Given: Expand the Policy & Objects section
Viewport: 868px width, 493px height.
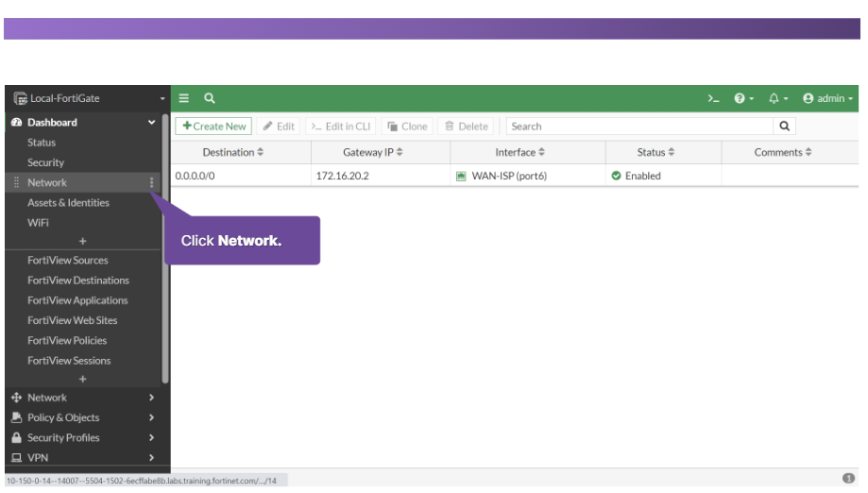Looking at the screenshot, I should coord(83,417).
